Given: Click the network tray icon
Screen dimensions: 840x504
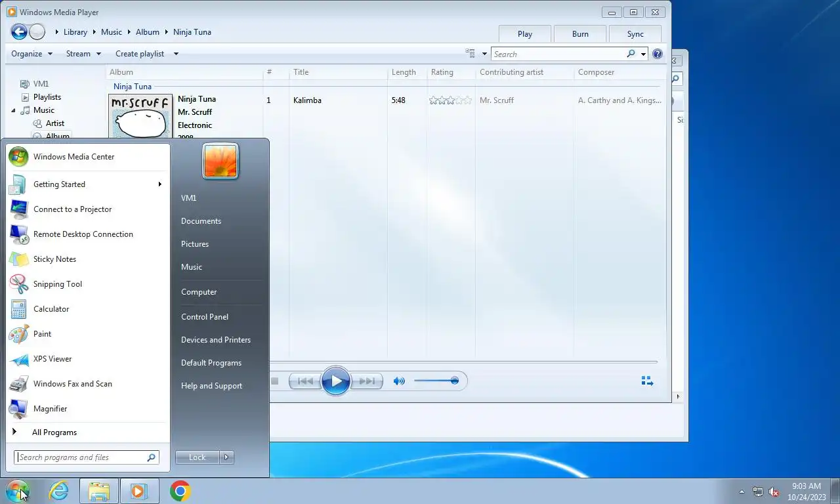Looking at the screenshot, I should tap(758, 492).
